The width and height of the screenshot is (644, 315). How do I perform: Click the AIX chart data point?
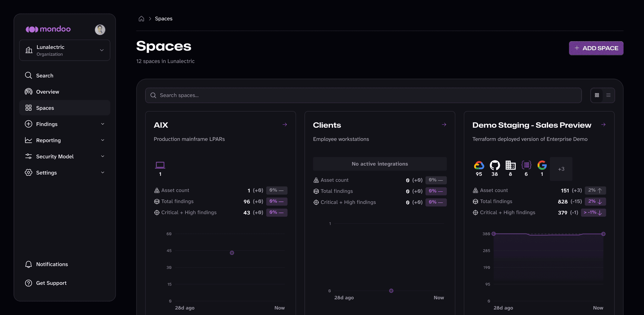click(x=232, y=253)
